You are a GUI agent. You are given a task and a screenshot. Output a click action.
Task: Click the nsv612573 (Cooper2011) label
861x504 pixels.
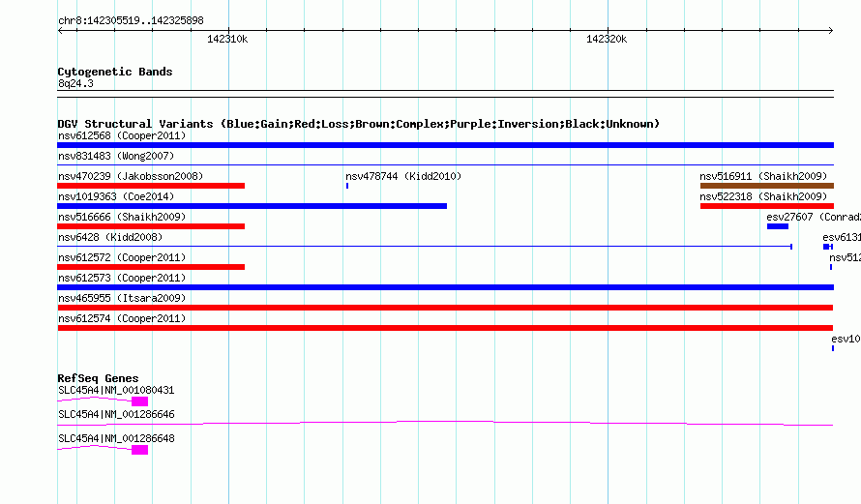tap(122, 278)
